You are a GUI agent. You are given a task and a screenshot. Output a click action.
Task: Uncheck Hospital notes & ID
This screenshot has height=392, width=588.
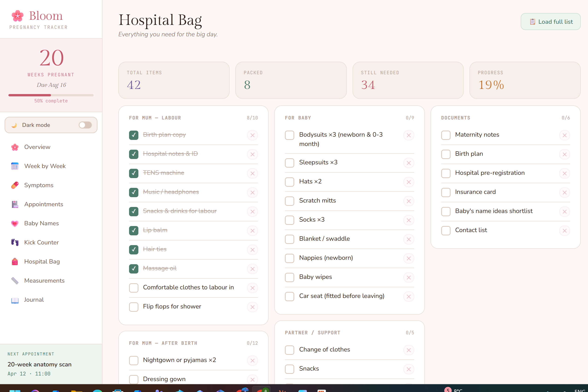click(134, 154)
